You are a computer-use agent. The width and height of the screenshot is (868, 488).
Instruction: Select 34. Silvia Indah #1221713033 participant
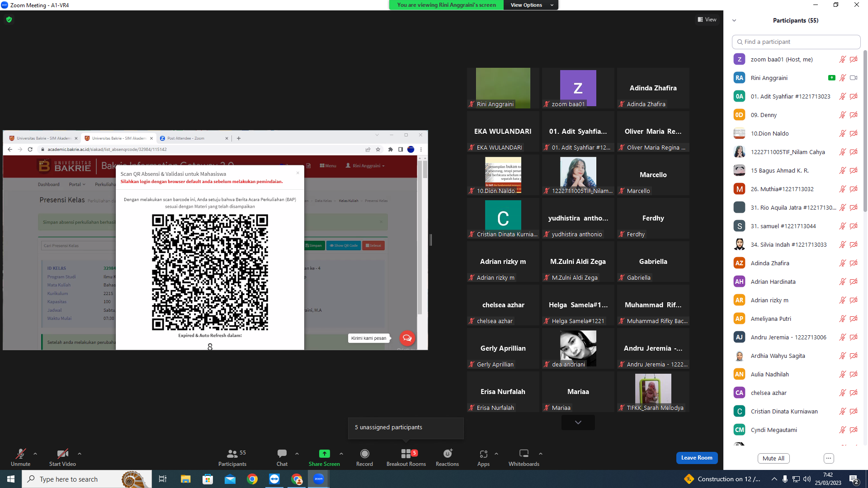click(795, 244)
